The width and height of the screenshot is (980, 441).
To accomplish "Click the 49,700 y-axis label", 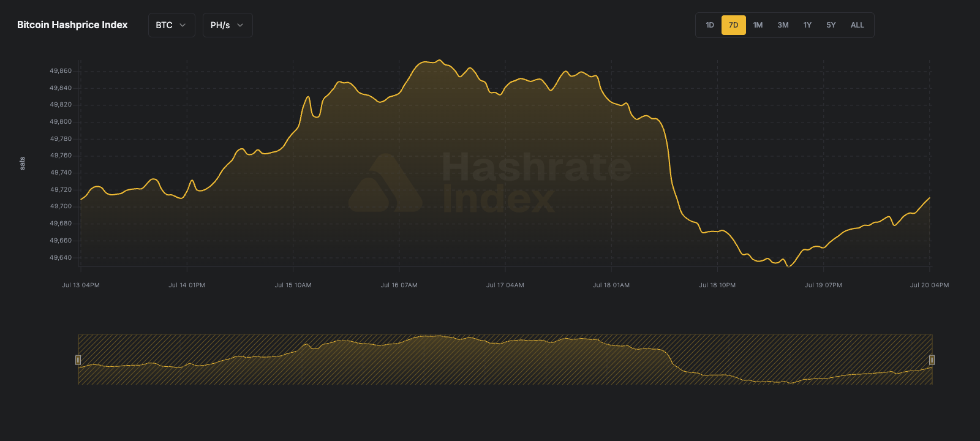I will pos(61,206).
